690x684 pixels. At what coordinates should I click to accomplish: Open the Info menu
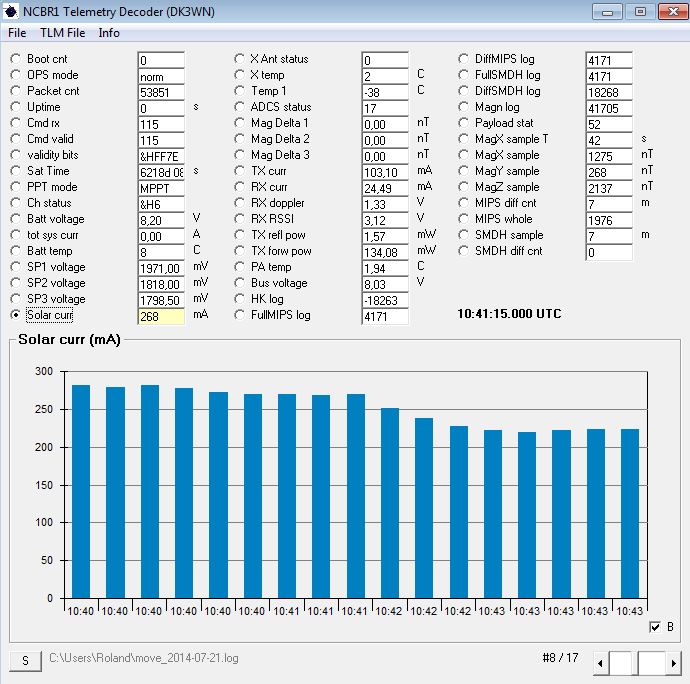[x=109, y=33]
